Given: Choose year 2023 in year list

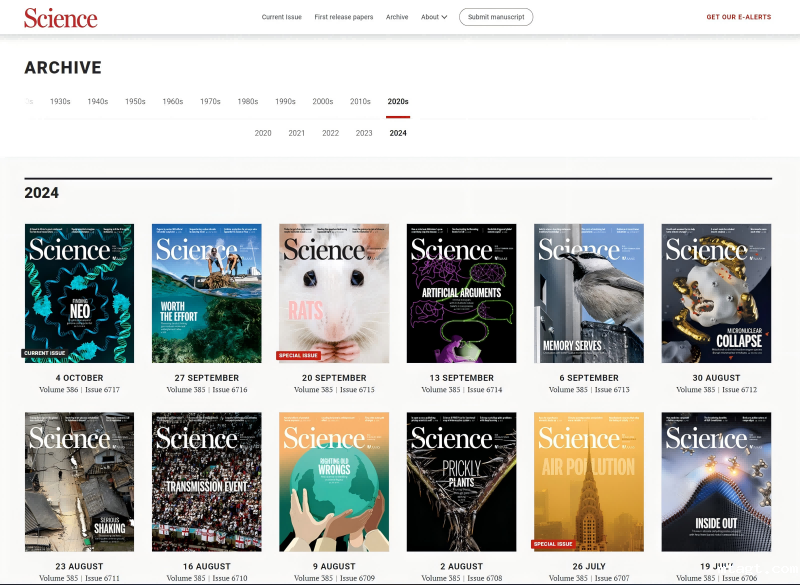Looking at the screenshot, I should tap(364, 133).
